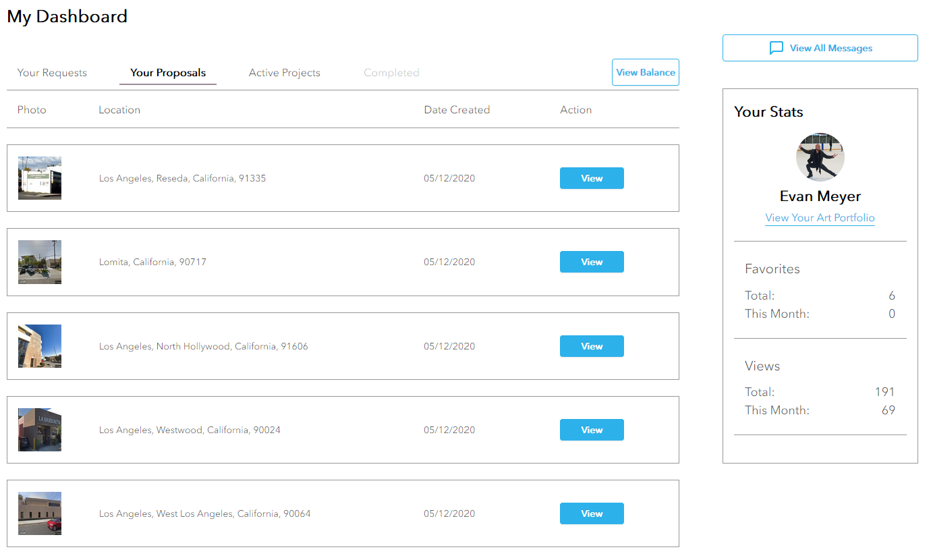View the Westwood 90024 proposal
The width and height of the screenshot is (931, 560).
(592, 430)
